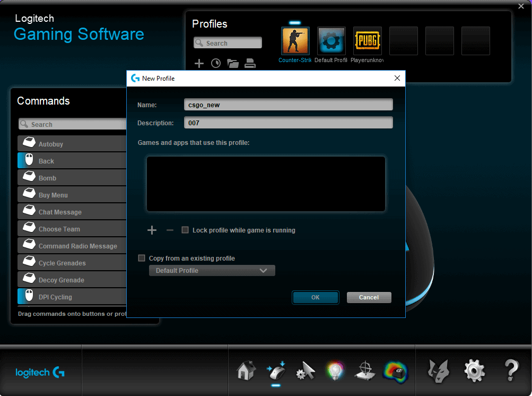Open the Home screen icon
This screenshot has width=532, height=396.
click(246, 371)
